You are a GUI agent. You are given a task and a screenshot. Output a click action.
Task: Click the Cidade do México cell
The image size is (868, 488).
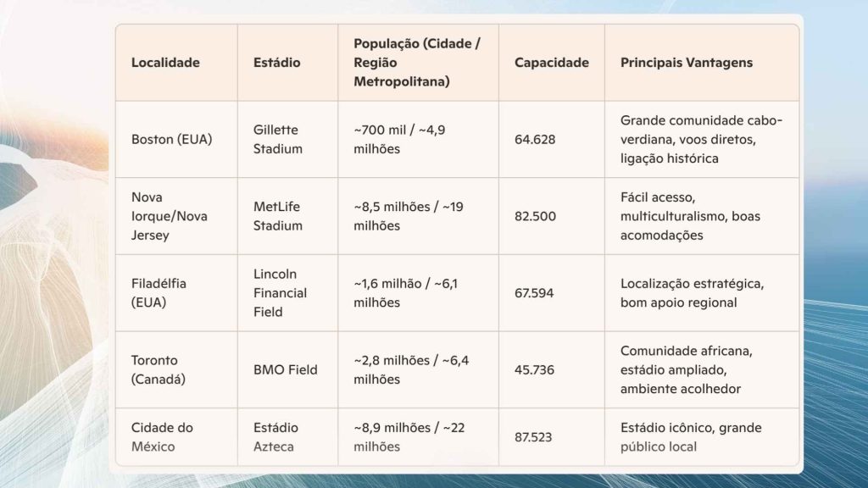162,436
